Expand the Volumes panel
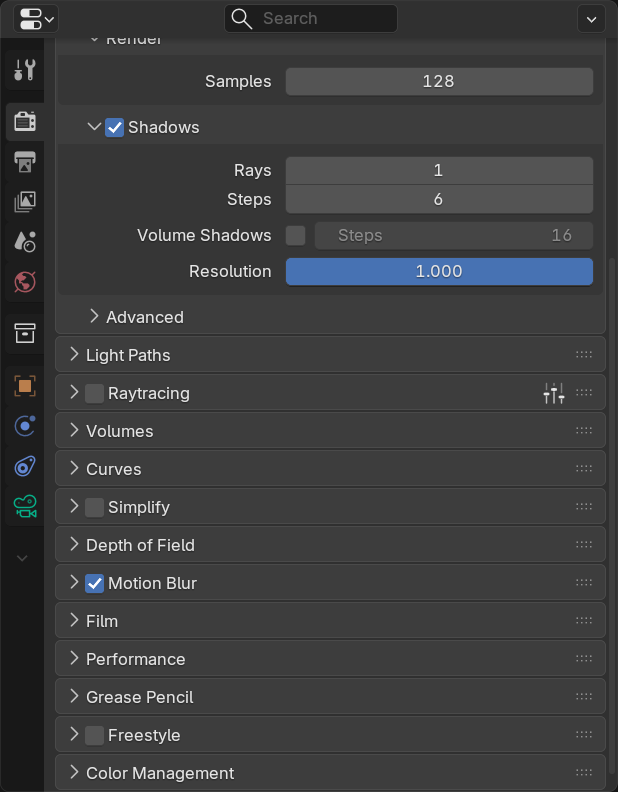618x792 pixels. [74, 430]
